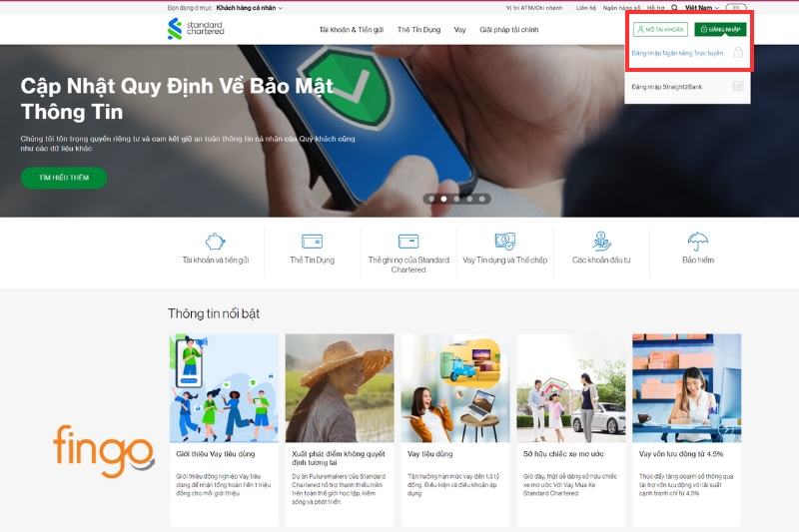Select the fourth banner carousel dot
The width and height of the screenshot is (799, 532).
click(x=469, y=199)
